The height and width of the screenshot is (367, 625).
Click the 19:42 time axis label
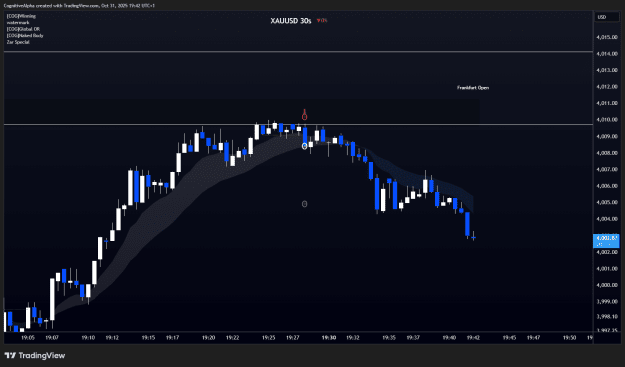tap(473, 338)
